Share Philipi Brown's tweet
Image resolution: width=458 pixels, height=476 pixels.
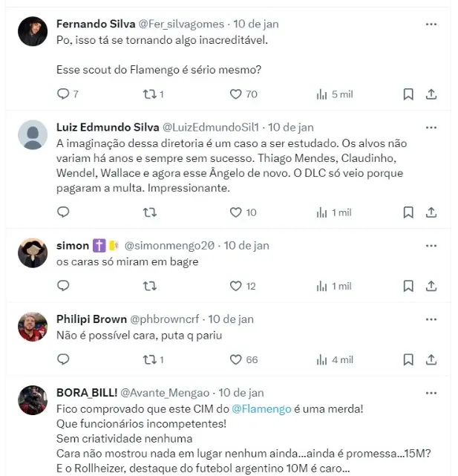(431, 359)
